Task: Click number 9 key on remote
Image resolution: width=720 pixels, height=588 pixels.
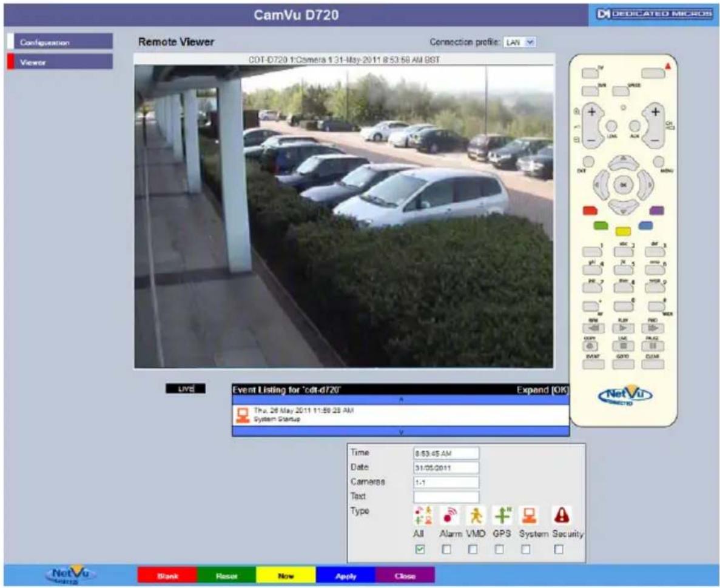Action: coord(654,287)
